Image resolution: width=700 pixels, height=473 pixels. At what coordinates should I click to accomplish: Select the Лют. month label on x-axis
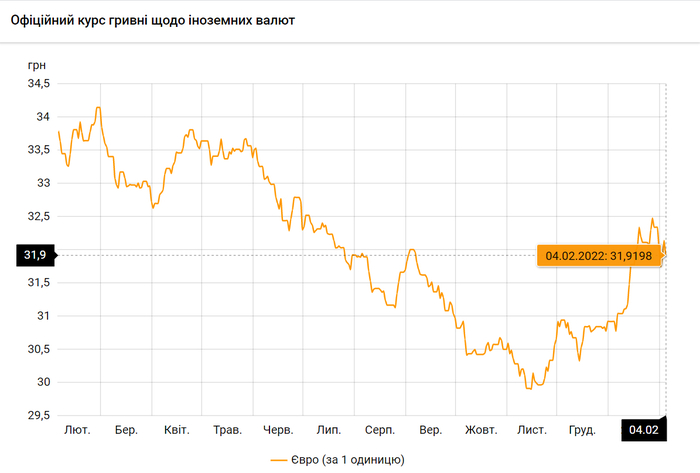[77, 430]
